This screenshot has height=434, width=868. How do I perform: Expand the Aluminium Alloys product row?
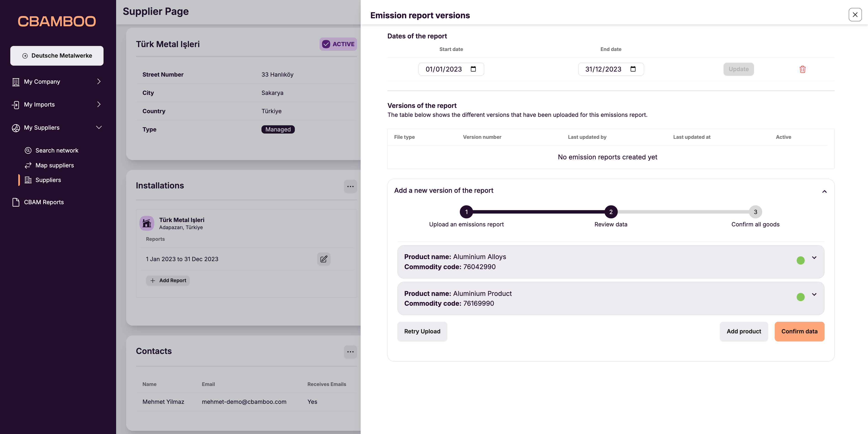814,258
